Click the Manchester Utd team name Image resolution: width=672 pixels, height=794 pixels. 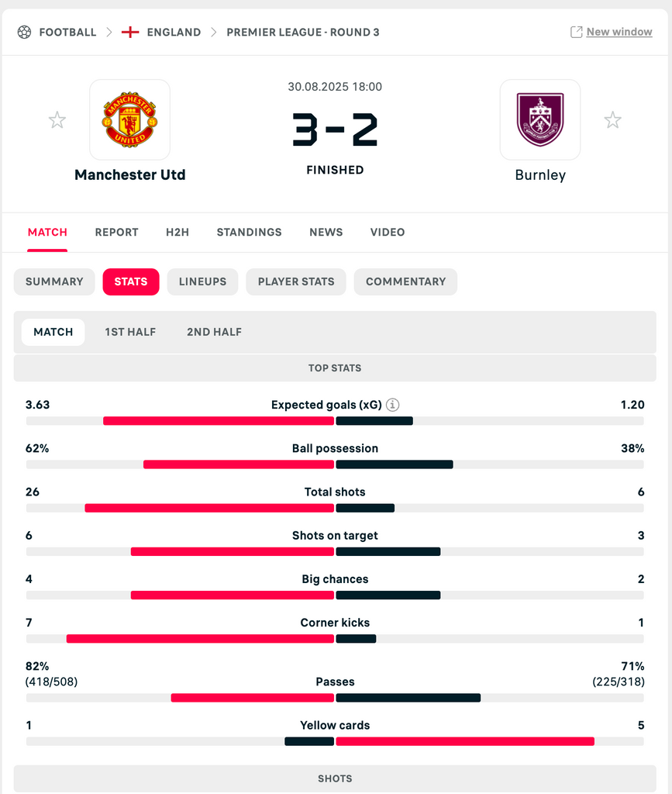coord(130,175)
